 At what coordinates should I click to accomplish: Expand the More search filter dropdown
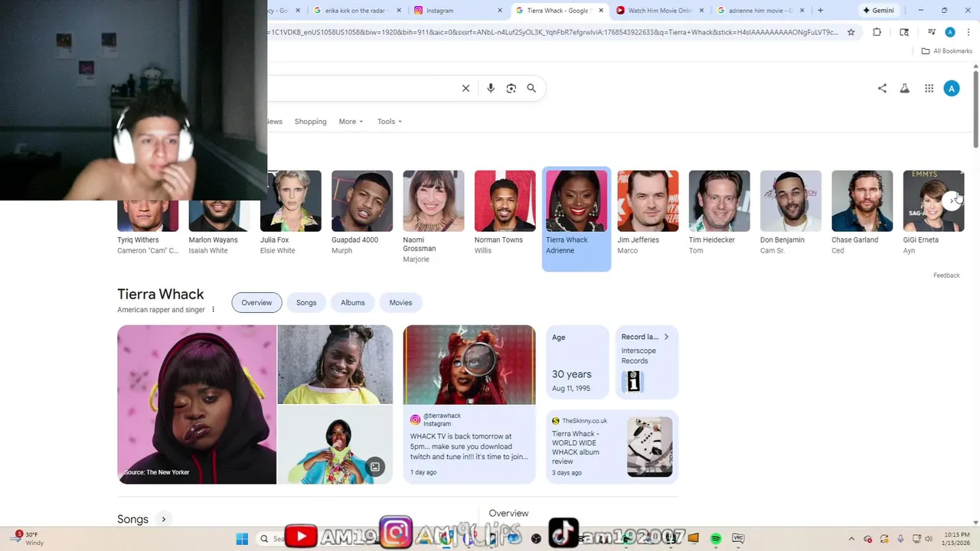click(x=351, y=122)
